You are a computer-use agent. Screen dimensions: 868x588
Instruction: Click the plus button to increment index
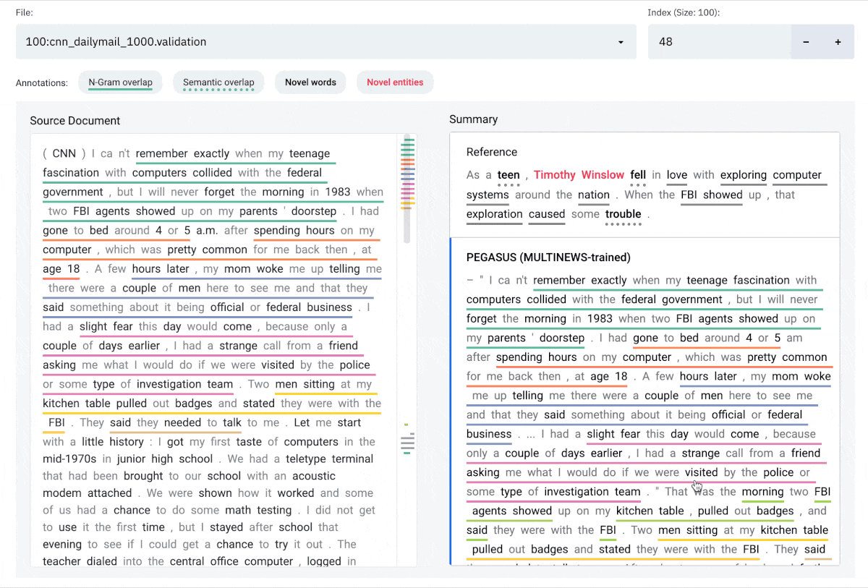click(x=838, y=42)
